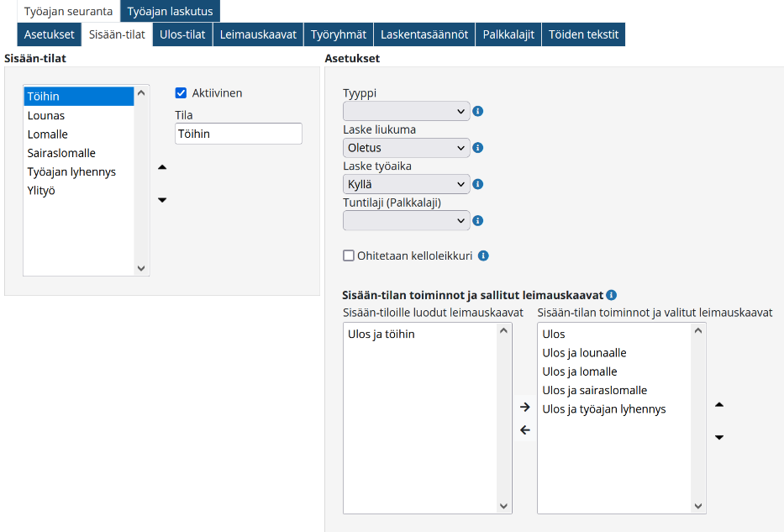
Task: Open the Työajan laskutus tab
Action: tap(170, 12)
